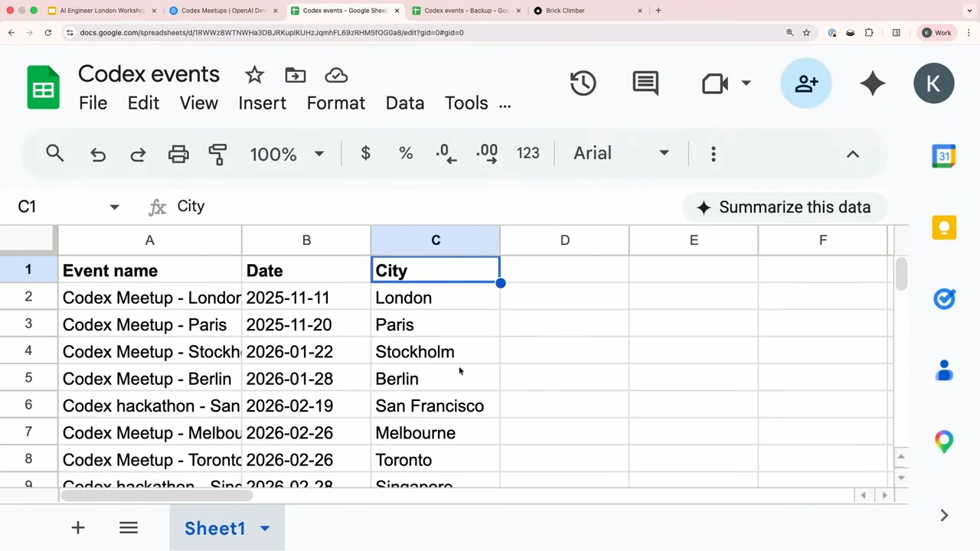Select the Sheet1 tab
The width and height of the screenshot is (980, 551).
[227, 528]
